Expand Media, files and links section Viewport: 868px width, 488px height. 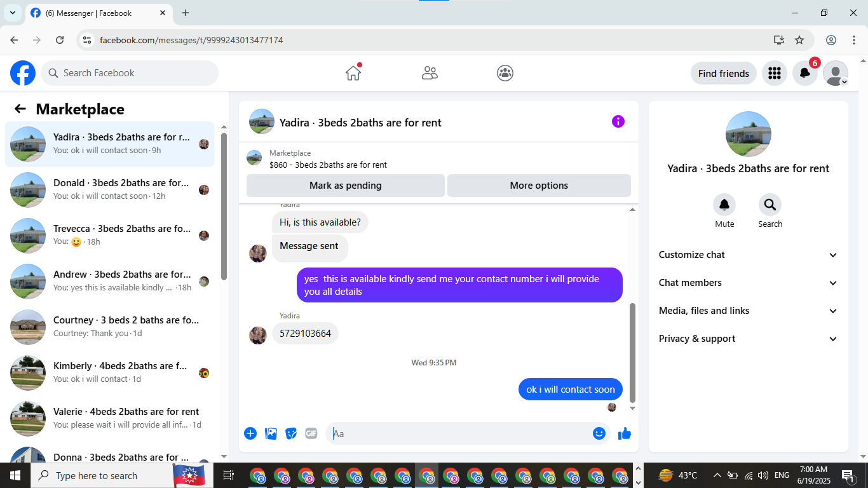749,311
